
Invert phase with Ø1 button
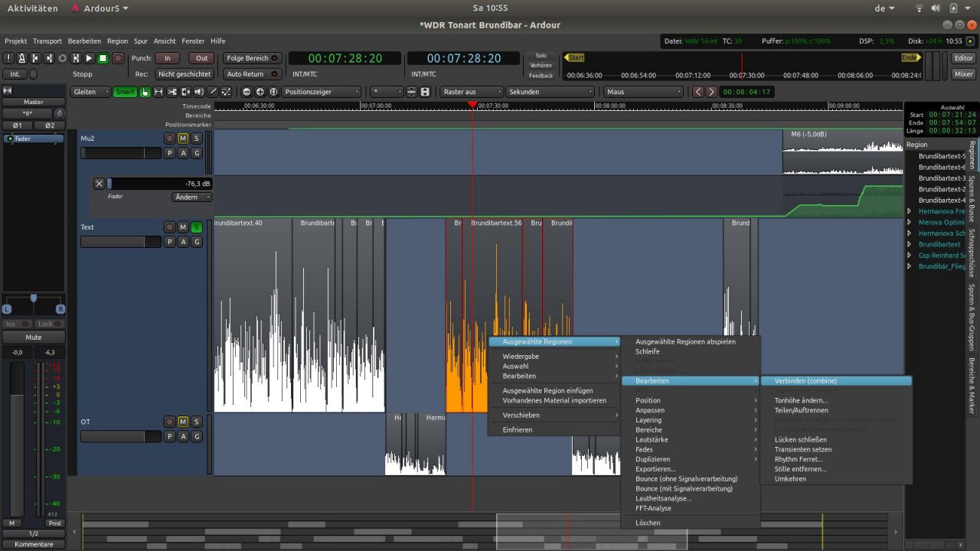[17, 125]
